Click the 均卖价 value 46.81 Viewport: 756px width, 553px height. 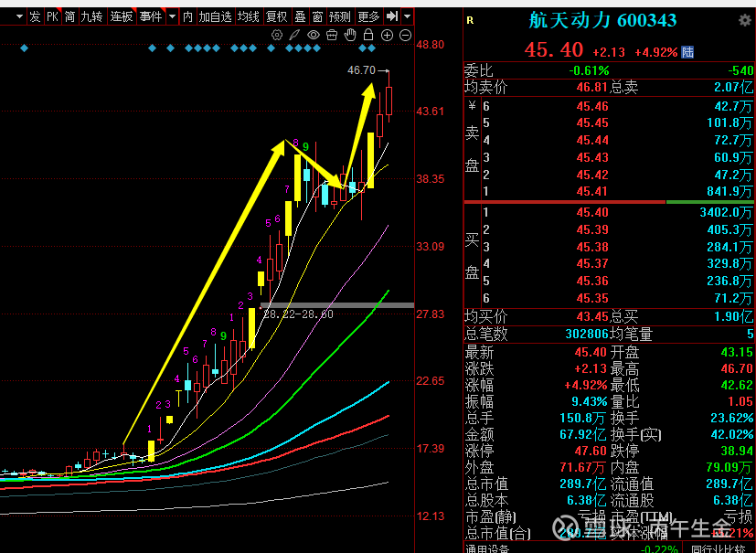(592, 87)
